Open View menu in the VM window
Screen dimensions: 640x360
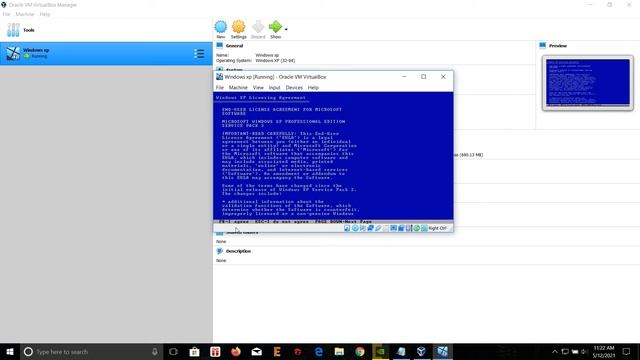click(258, 87)
